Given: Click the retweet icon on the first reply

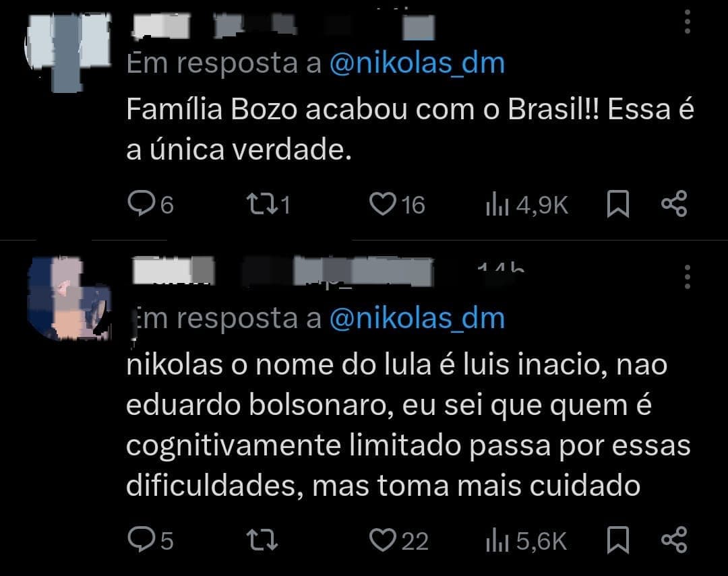Looking at the screenshot, I should (x=263, y=203).
